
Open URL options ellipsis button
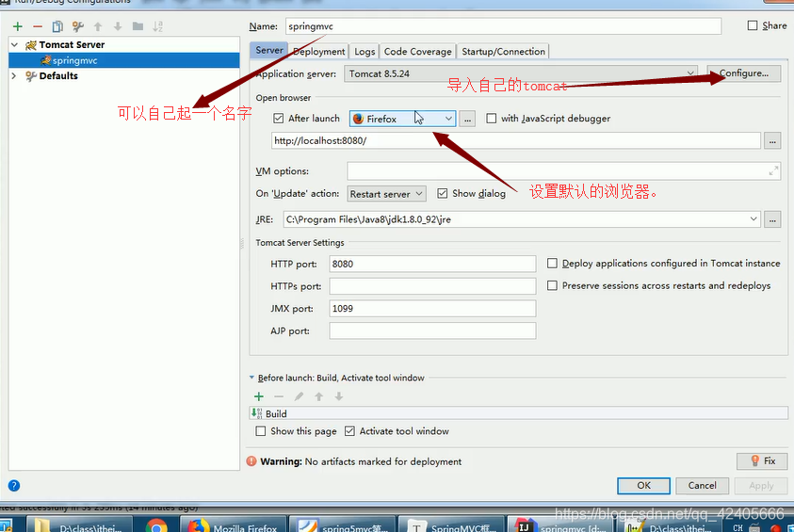point(772,141)
